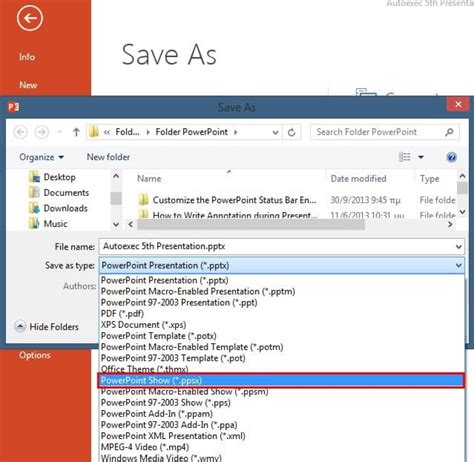Click the folder icon in the address bar
The width and height of the screenshot is (474, 462).
click(x=94, y=132)
